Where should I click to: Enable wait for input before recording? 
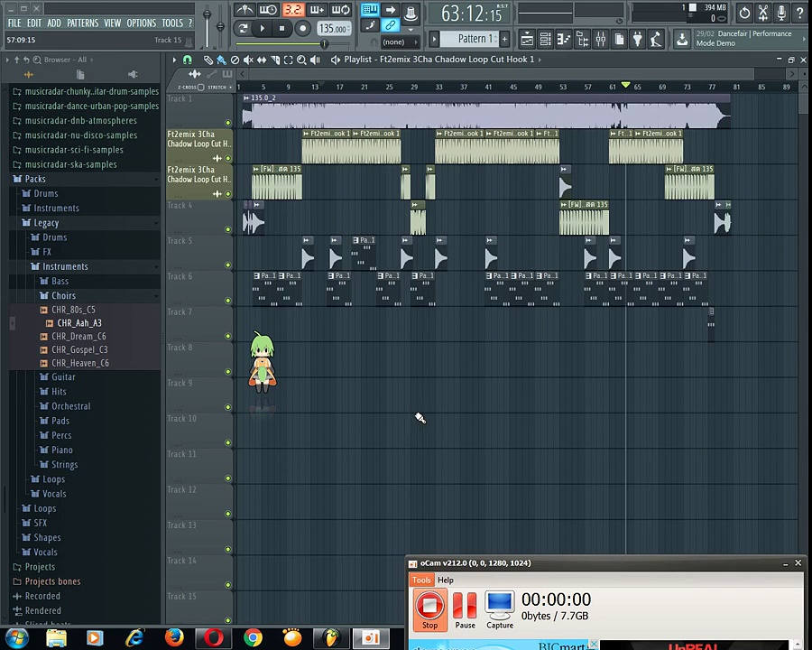(x=268, y=10)
